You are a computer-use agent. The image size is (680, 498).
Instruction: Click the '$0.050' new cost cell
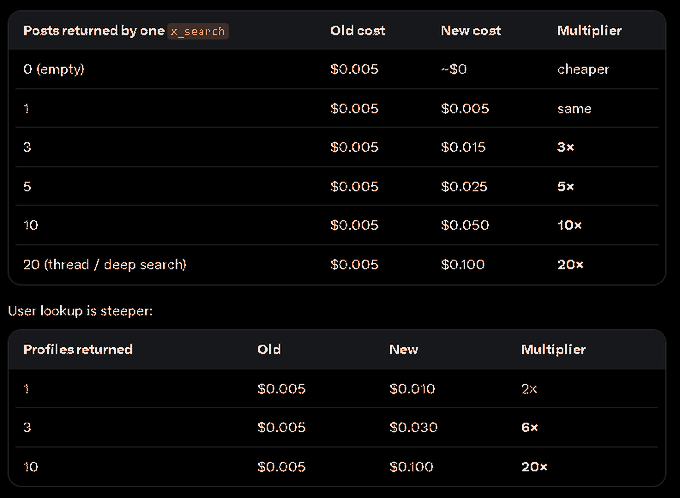pos(465,225)
